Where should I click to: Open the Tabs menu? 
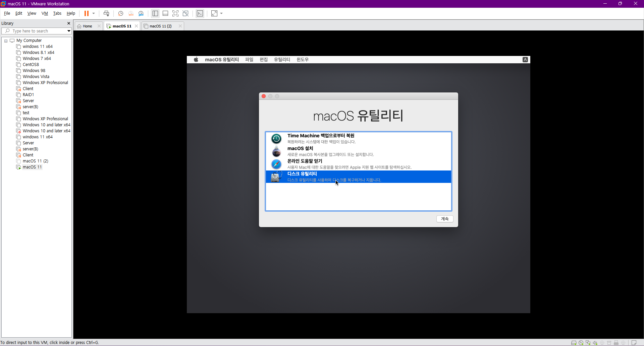point(57,13)
